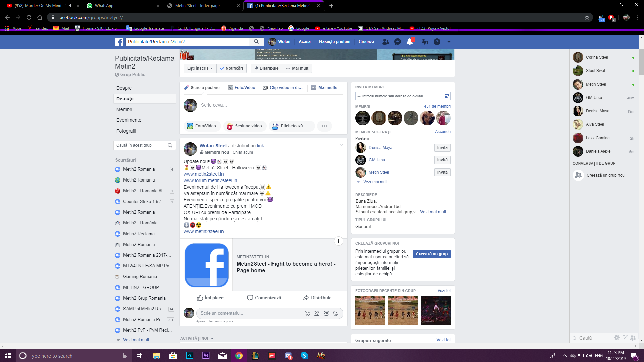Image resolution: width=644 pixels, height=362 pixels.
Task: Create a new chat group icon
Action: 633,338
